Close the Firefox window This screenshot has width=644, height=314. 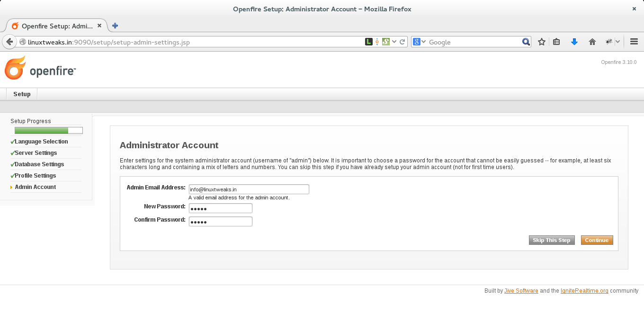(x=634, y=9)
